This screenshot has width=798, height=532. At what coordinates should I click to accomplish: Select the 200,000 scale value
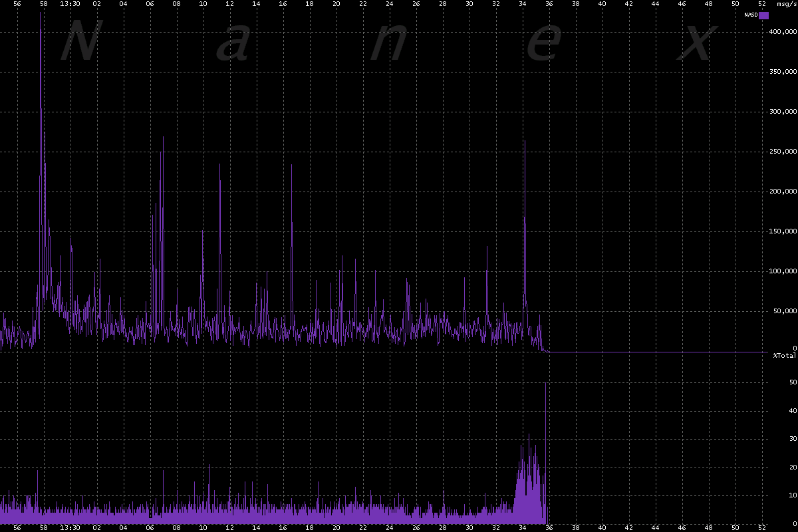click(783, 191)
